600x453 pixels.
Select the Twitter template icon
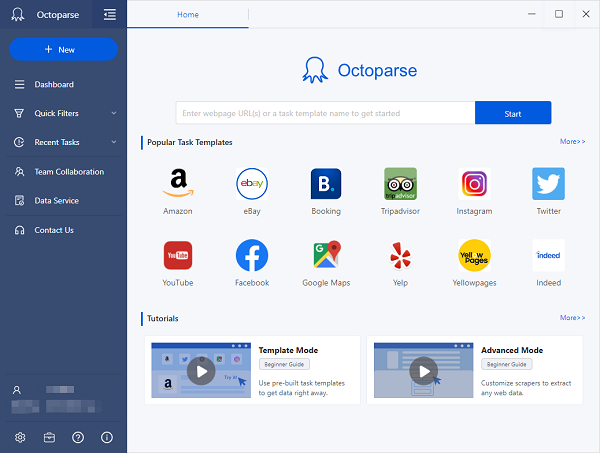(x=548, y=184)
